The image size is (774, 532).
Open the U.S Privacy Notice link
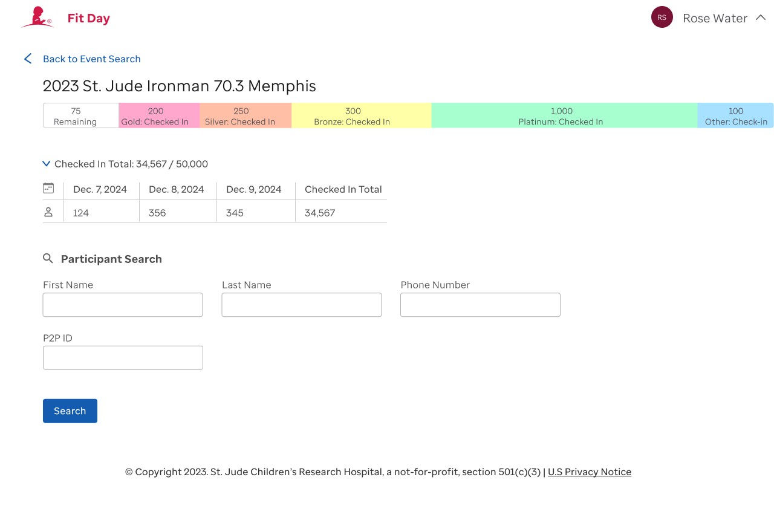pos(590,472)
